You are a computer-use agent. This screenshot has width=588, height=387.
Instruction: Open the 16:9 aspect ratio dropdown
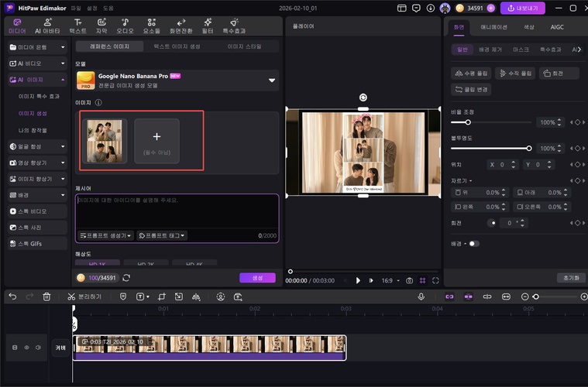(x=389, y=280)
